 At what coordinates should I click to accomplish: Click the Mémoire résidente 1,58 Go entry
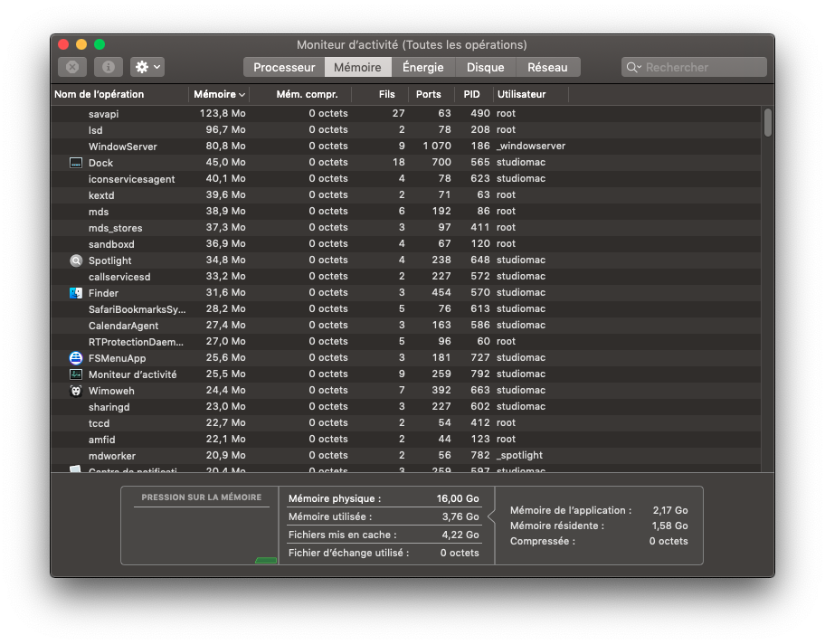tap(599, 526)
